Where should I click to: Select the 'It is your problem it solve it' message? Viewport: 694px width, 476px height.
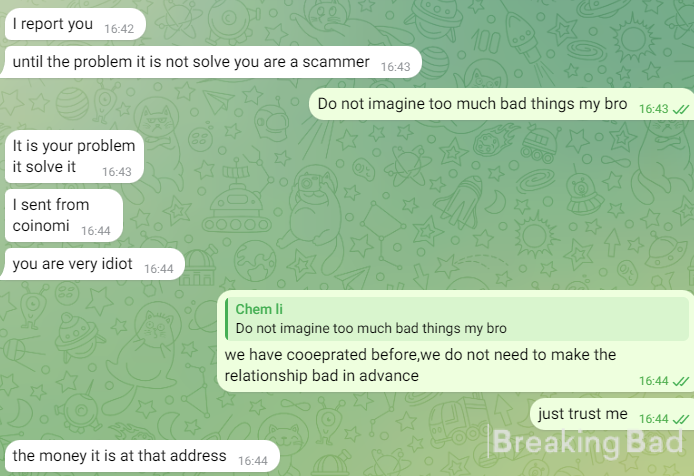point(74,156)
